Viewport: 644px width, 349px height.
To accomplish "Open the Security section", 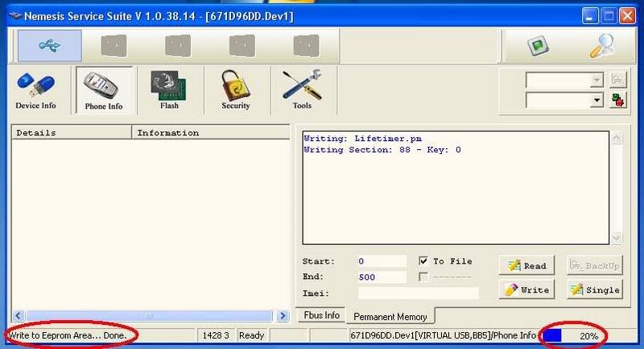I will tap(235, 91).
